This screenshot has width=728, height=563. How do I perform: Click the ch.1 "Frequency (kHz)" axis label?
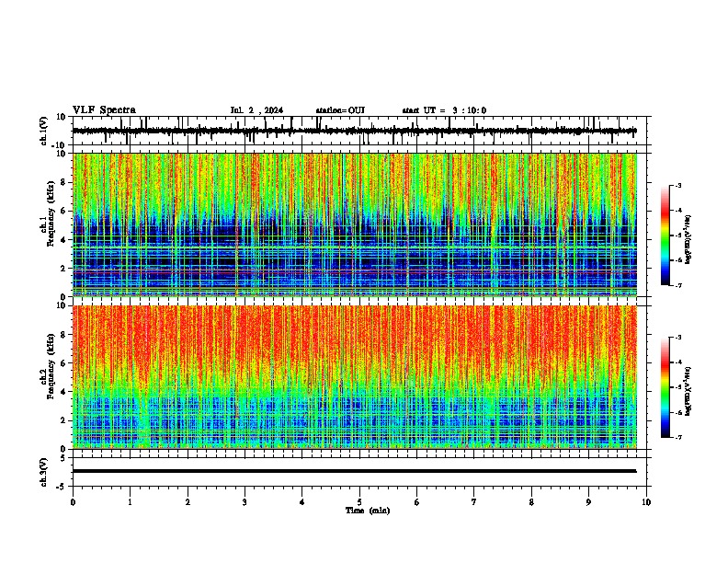51,214
